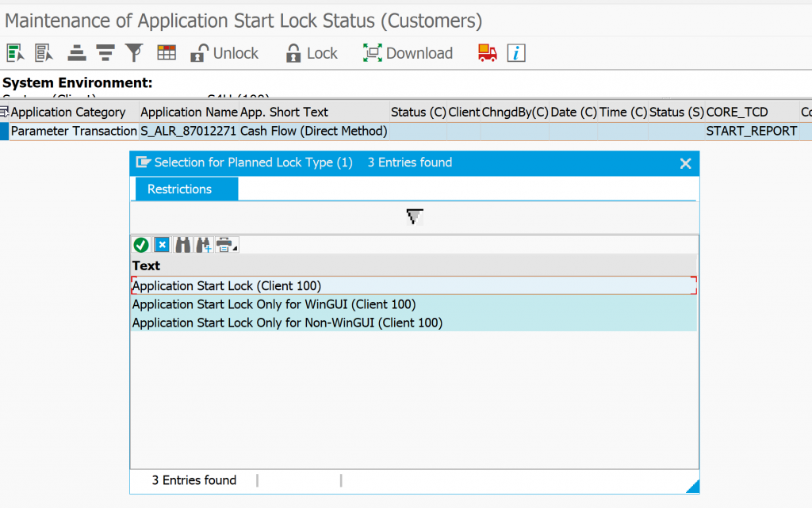Select the Sort Ascending icon

tap(77, 52)
